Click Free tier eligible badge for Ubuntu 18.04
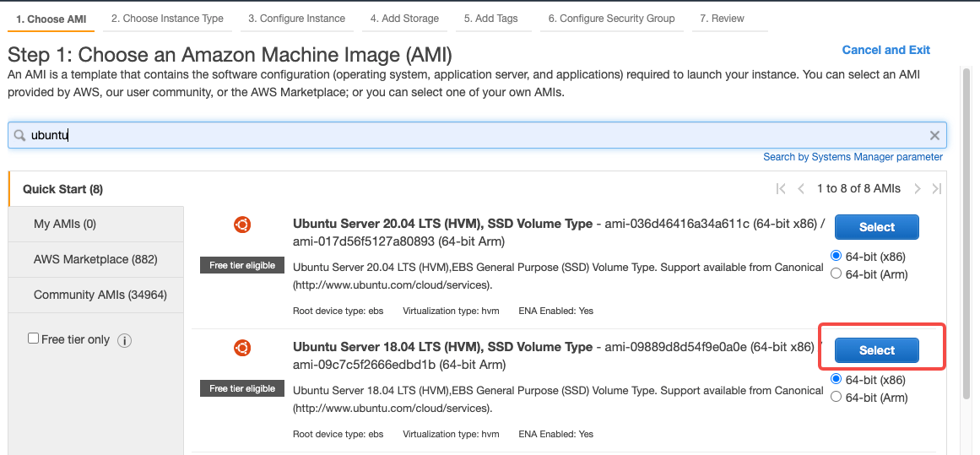 pyautogui.click(x=242, y=388)
